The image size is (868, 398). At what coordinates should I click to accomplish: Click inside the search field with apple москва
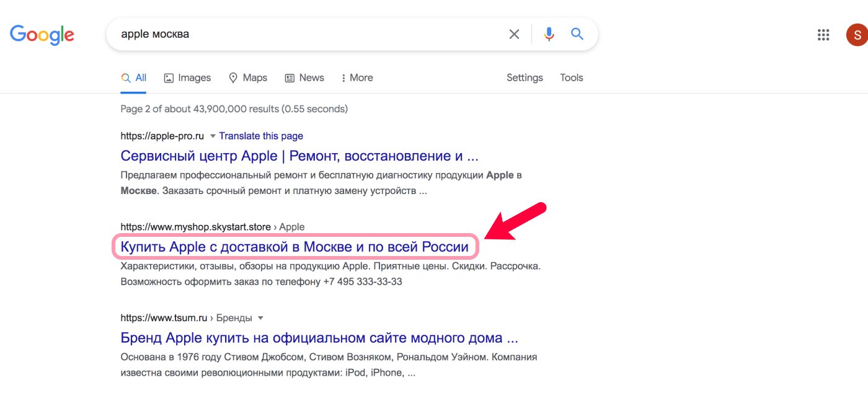[x=310, y=34]
